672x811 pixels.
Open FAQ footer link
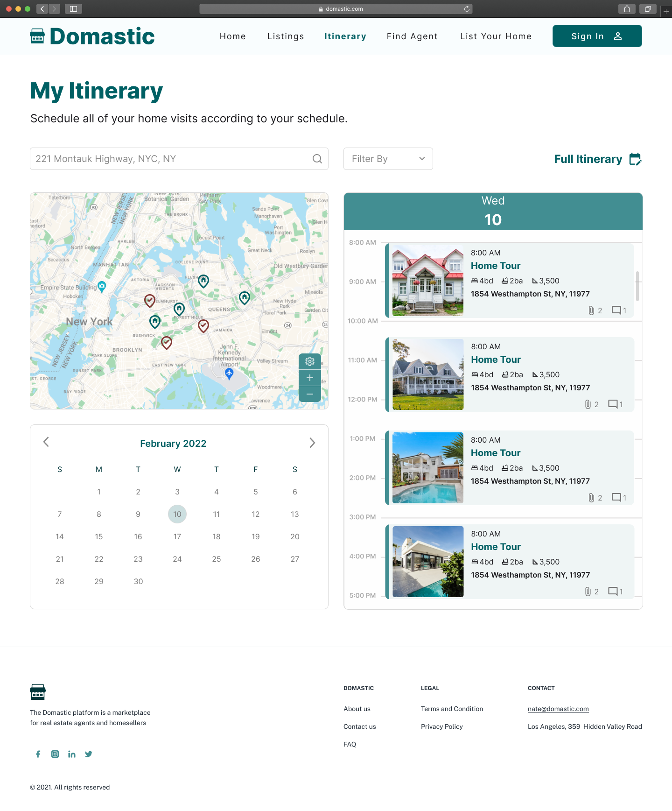tap(350, 744)
